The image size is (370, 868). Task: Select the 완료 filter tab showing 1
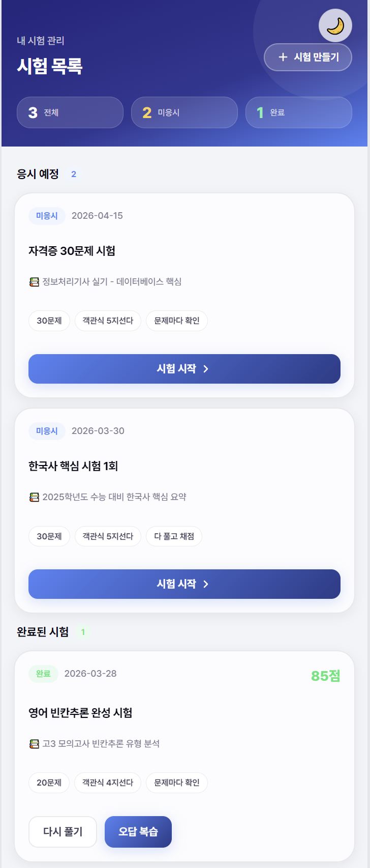click(298, 112)
